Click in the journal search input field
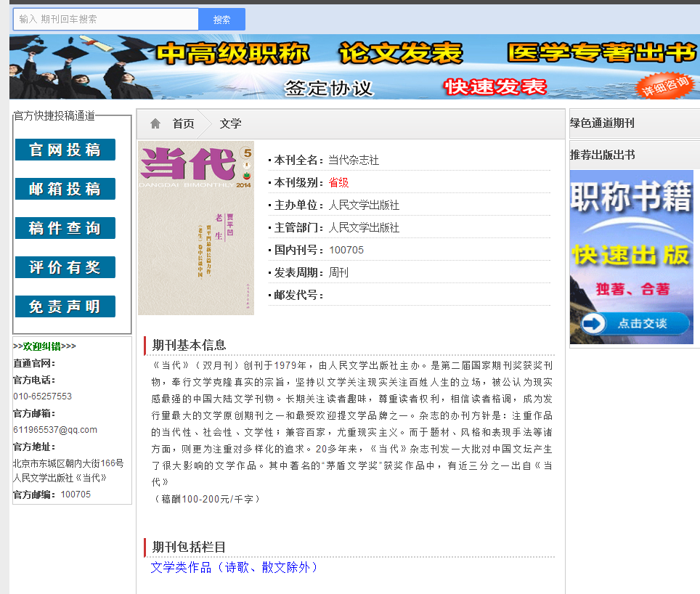This screenshot has width=700, height=594. point(106,20)
